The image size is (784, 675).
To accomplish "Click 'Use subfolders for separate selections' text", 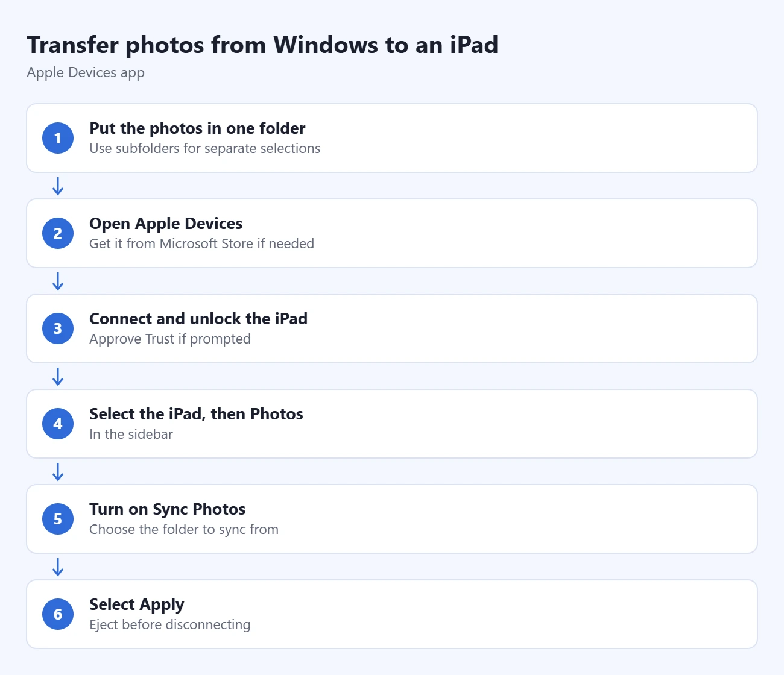I will click(205, 148).
